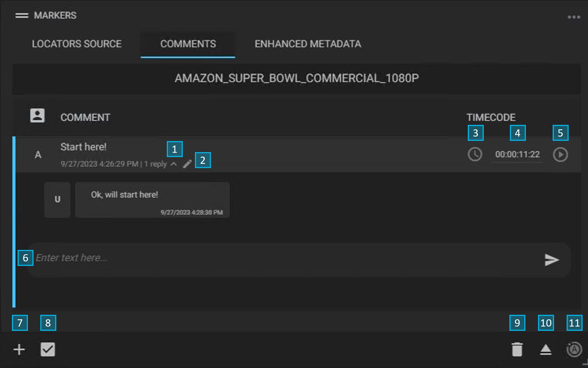Screen dimensions: 588x368
Task: Click the circular A refresh icon
Action: [574, 350]
